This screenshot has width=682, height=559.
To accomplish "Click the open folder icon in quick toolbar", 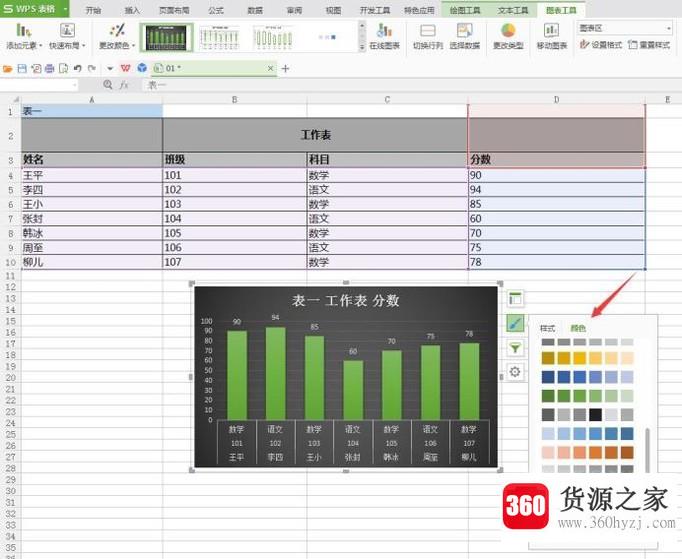I will coord(7,69).
